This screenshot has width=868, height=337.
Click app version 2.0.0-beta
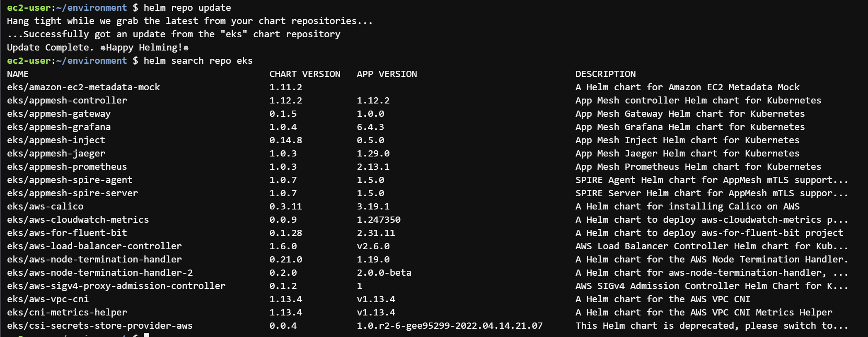(384, 273)
